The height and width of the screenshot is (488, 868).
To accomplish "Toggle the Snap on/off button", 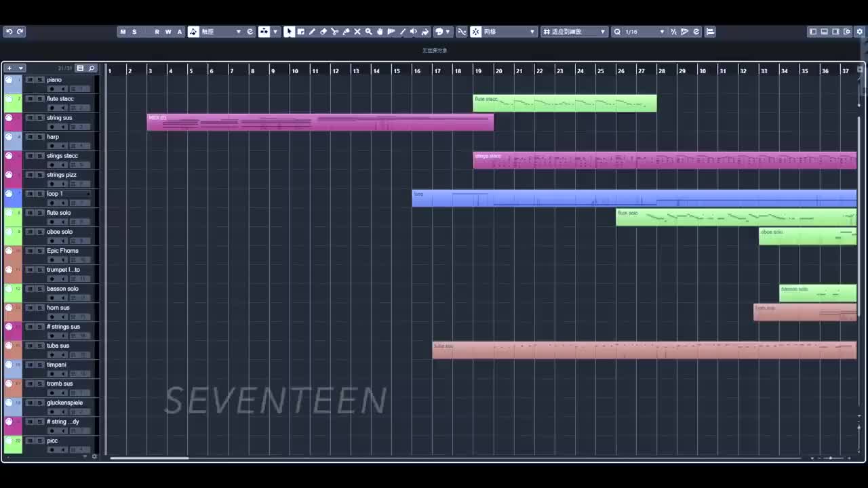I will click(476, 31).
